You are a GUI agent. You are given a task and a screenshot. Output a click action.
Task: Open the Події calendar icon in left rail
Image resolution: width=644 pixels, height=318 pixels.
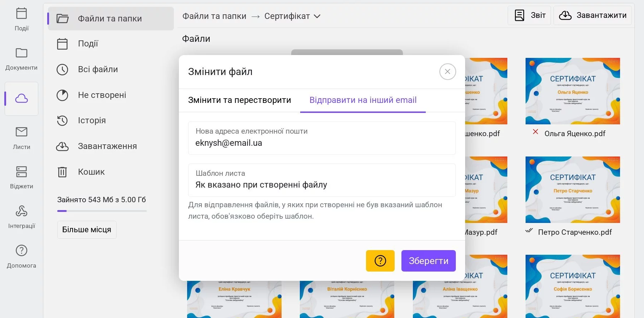(x=21, y=14)
